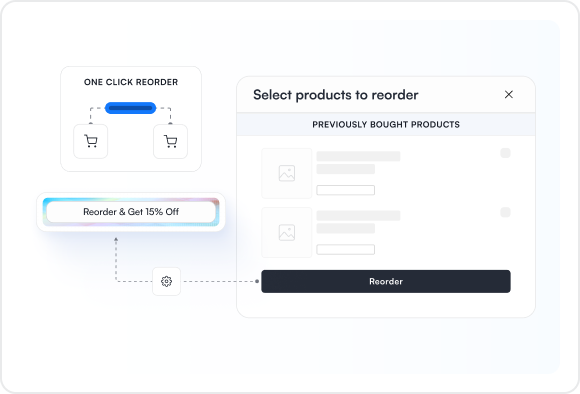Viewport: 580px width, 394px height.
Task: Click second product's title placeholder bar
Action: (x=358, y=216)
